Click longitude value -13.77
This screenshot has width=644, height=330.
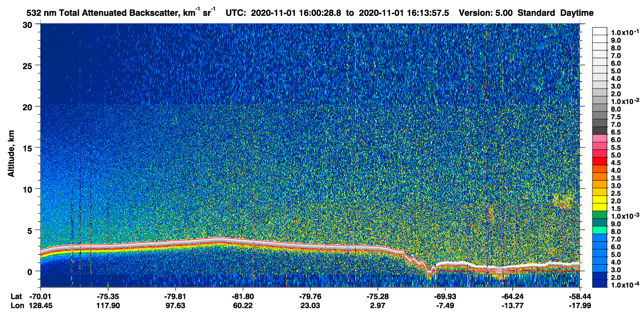tap(512, 306)
